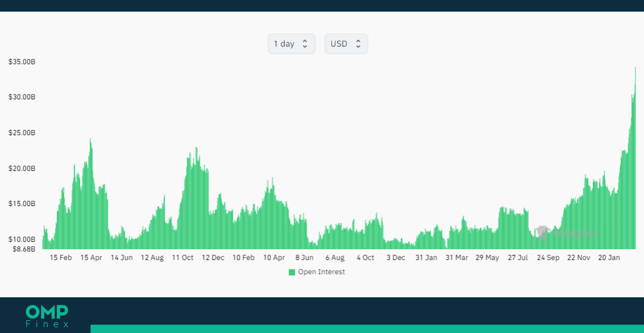Click the 31 Jan date label

[426, 257]
